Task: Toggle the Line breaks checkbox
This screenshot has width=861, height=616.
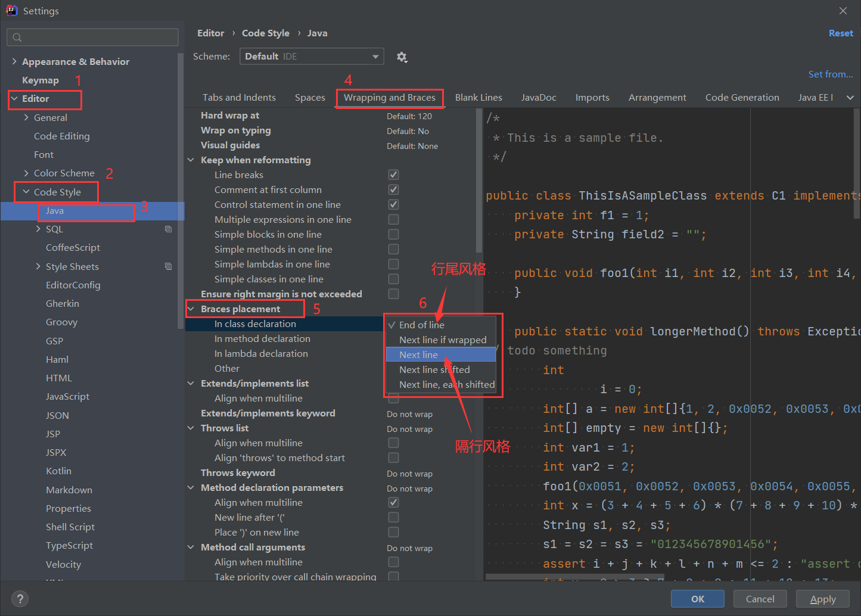Action: pyautogui.click(x=393, y=175)
